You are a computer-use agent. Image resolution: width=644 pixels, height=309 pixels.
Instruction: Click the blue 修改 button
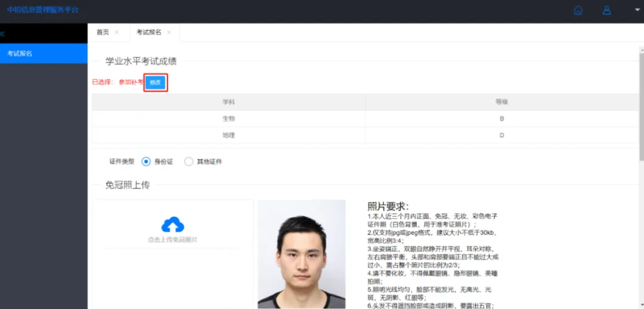pos(156,83)
